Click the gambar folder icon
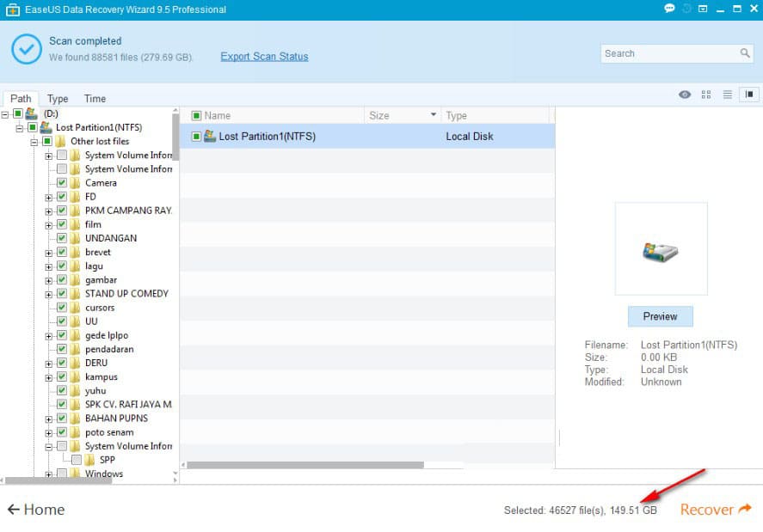 pyautogui.click(x=75, y=280)
